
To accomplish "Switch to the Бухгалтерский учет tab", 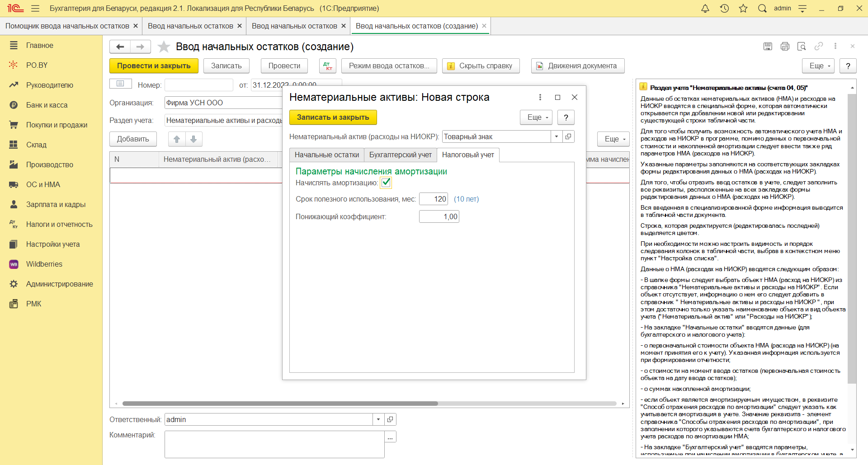I will click(x=400, y=155).
